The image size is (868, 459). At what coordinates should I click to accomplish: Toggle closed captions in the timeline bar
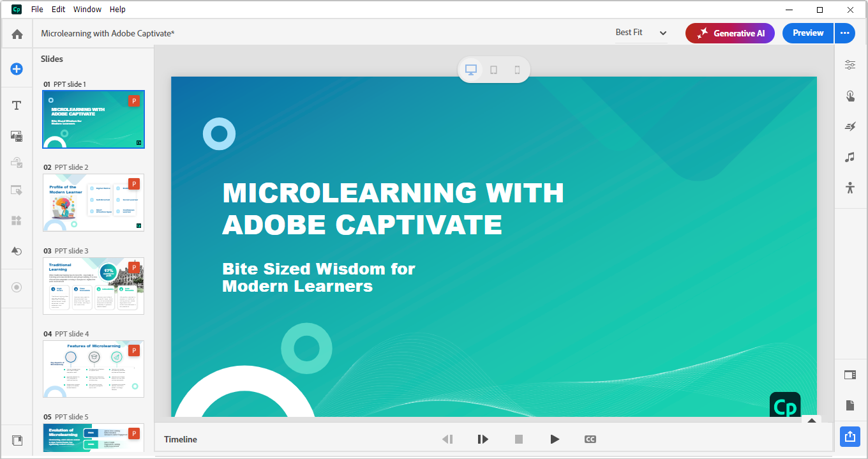pyautogui.click(x=590, y=439)
